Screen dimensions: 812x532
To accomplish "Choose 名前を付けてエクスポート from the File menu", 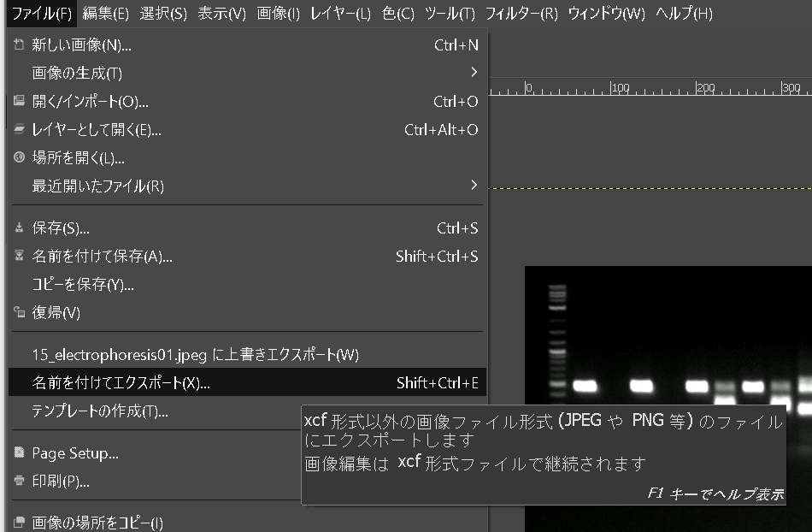I will [x=121, y=383].
